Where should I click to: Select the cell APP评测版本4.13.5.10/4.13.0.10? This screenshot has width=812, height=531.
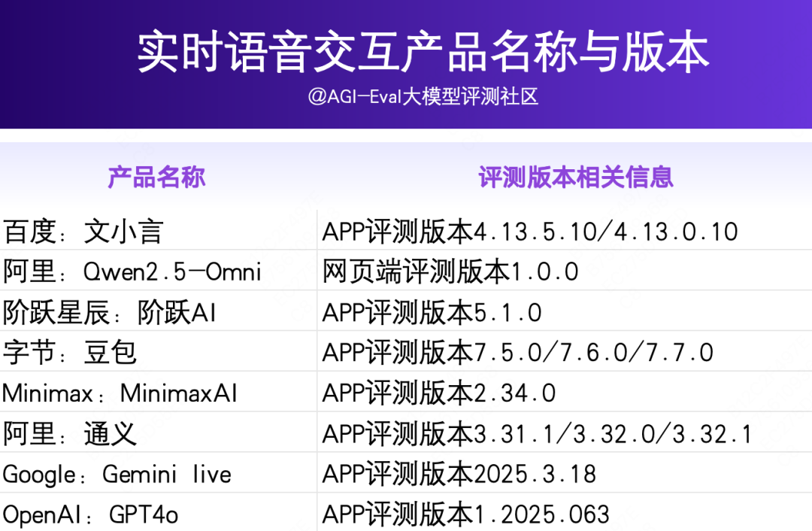pyautogui.click(x=565, y=230)
